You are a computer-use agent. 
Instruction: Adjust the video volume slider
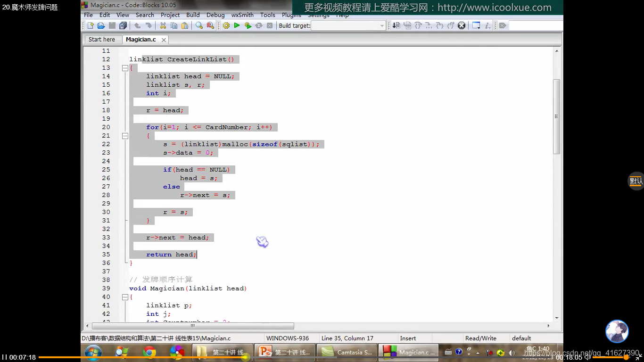tap(611, 357)
